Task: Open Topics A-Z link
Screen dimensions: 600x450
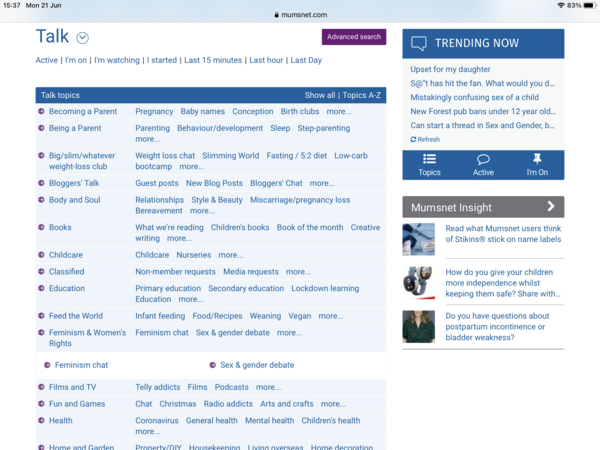Action: pos(362,95)
